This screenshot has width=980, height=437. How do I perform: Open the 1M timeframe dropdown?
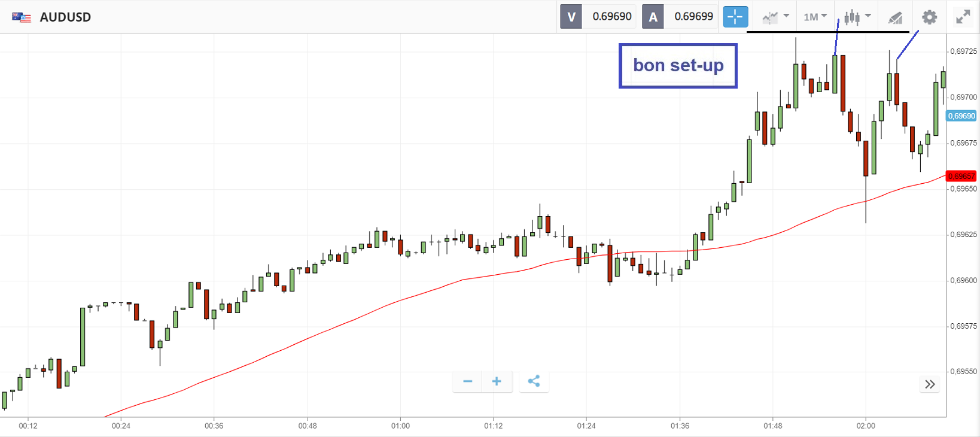(x=815, y=17)
